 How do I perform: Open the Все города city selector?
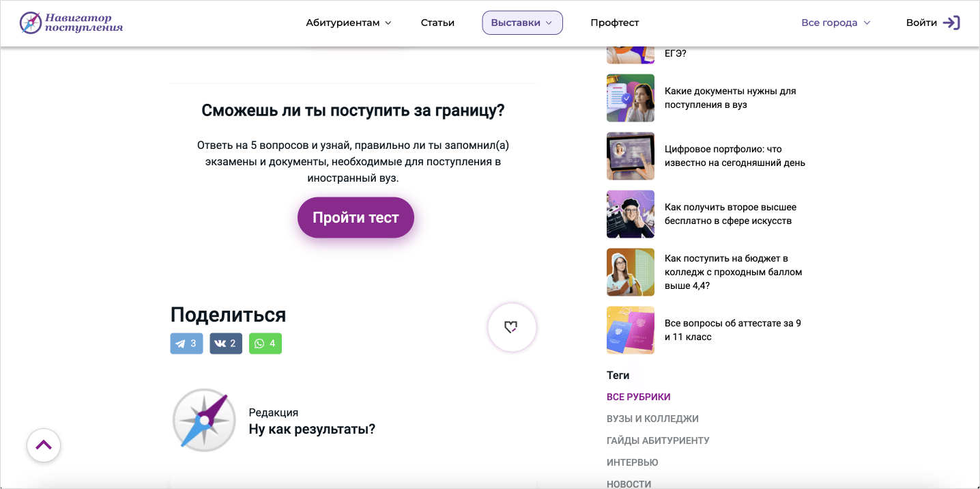click(836, 23)
